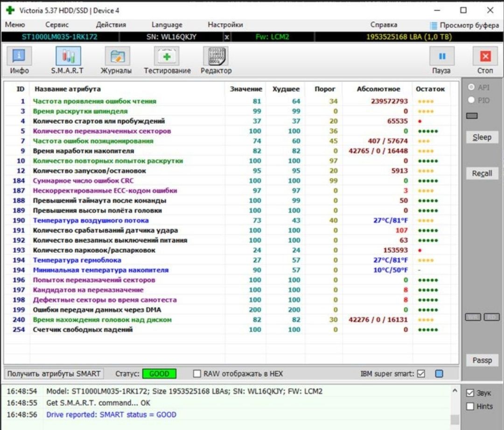Select row Время наработки накопителя
Viewport: 504px width, 430px height.
(231, 151)
